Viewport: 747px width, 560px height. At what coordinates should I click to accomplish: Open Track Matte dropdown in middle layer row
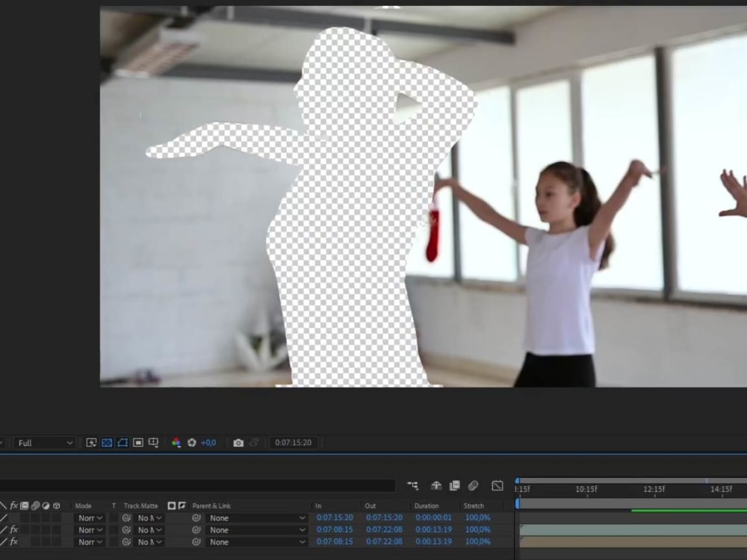click(x=150, y=529)
